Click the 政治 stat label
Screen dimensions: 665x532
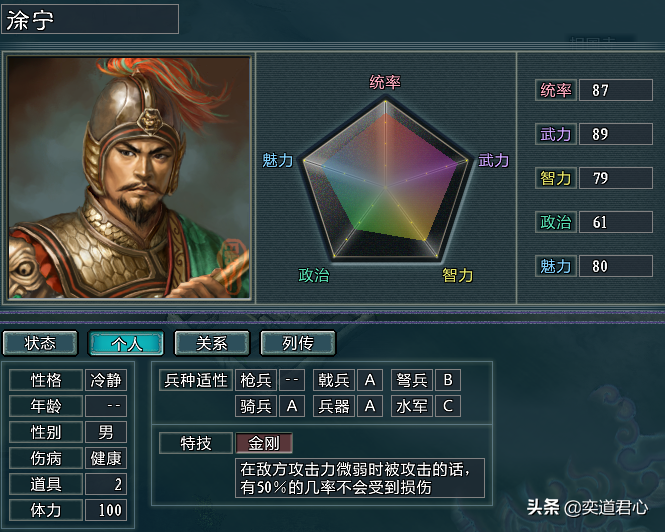coord(555,222)
